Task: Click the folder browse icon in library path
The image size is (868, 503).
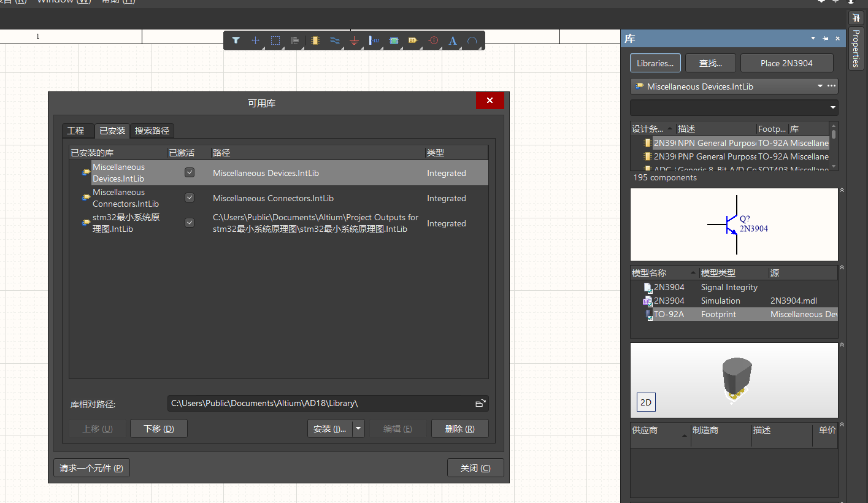Action: click(480, 403)
